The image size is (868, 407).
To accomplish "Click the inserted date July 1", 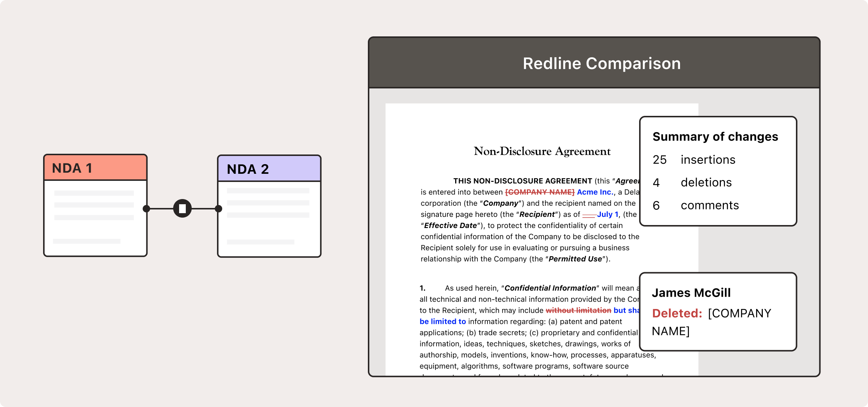I will pyautogui.click(x=608, y=214).
